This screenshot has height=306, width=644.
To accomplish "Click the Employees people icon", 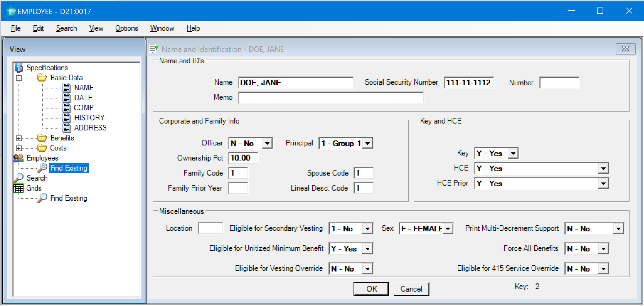I will click(19, 158).
